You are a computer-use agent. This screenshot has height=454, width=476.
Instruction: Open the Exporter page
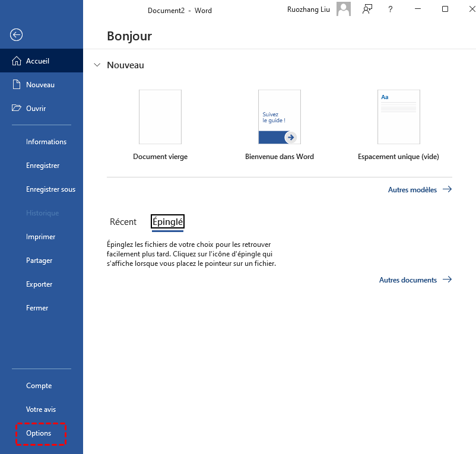[42, 284]
